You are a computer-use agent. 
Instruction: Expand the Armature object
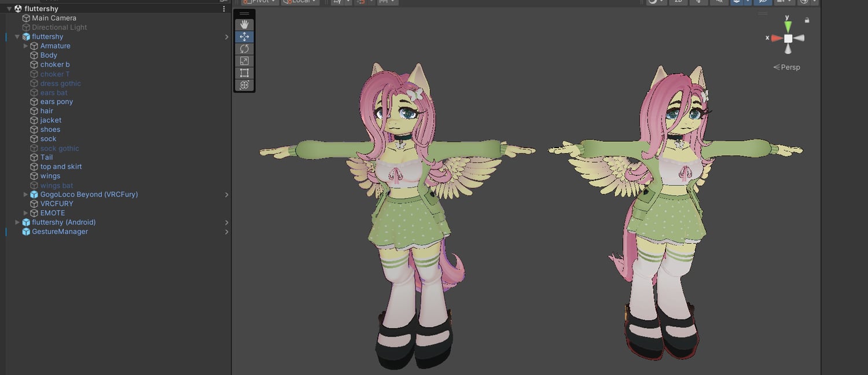(x=25, y=46)
